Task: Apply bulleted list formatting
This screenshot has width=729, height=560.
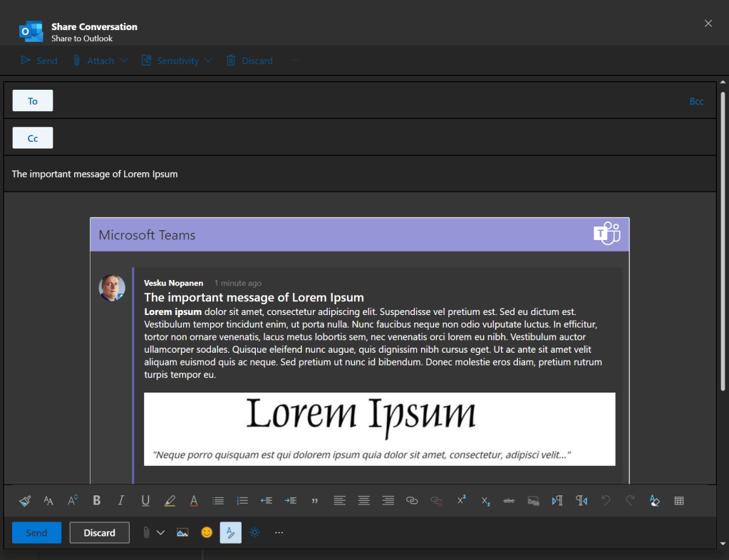Action: pos(218,501)
